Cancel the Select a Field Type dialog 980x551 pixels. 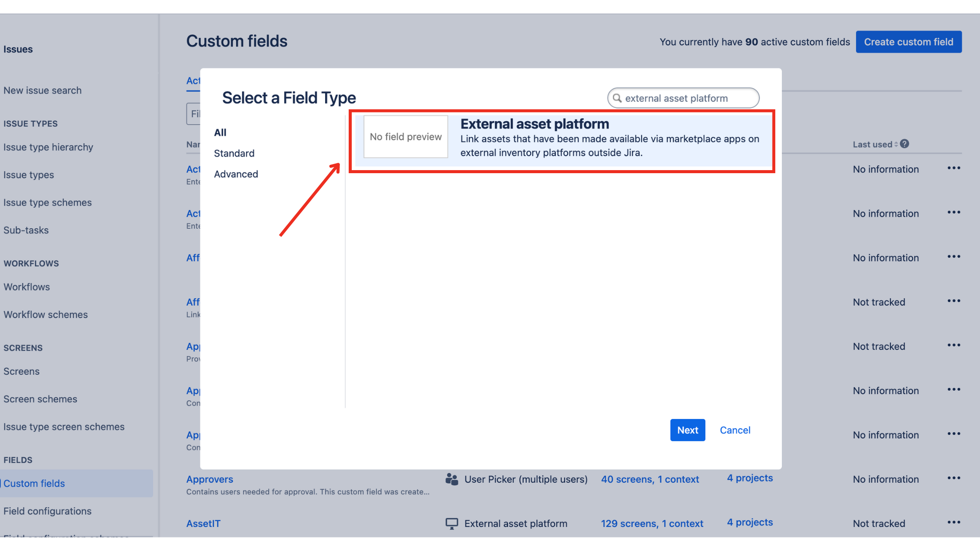[735, 430]
